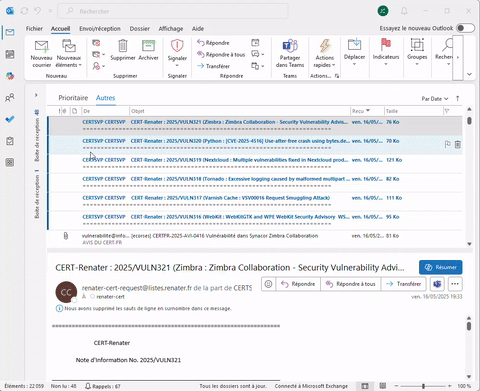Open the Par Date sort dropdown
480x391 pixels.
(435, 99)
